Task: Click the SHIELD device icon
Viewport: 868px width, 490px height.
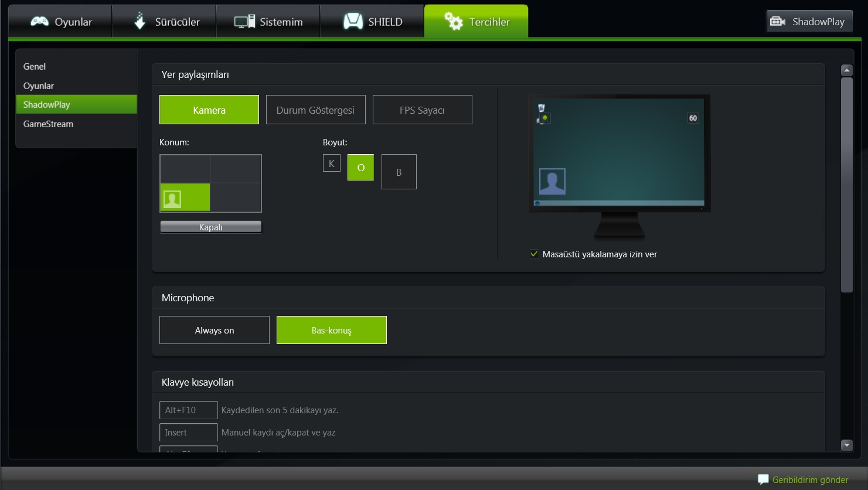Action: click(x=353, y=21)
